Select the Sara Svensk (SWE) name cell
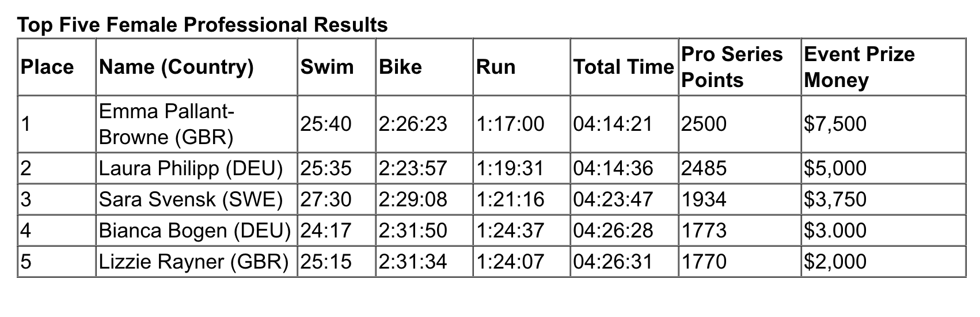 point(196,199)
